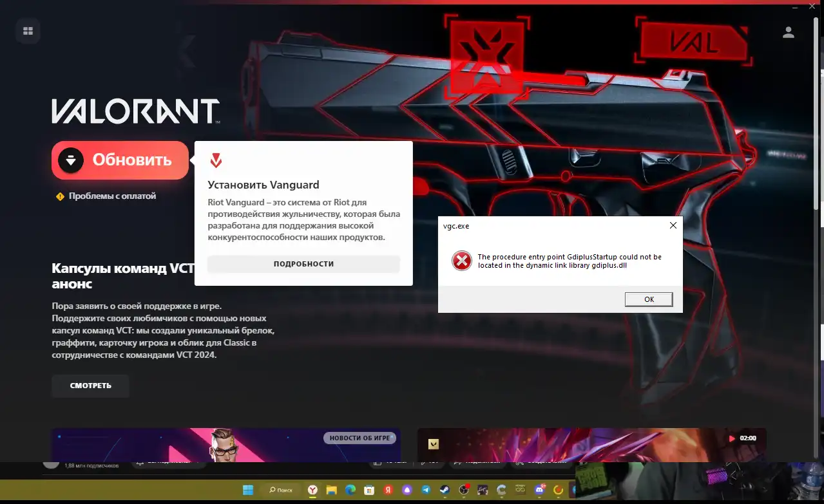The height and width of the screenshot is (504, 824).
Task: Open the Riot Client grid menu icon
Action: 28,31
